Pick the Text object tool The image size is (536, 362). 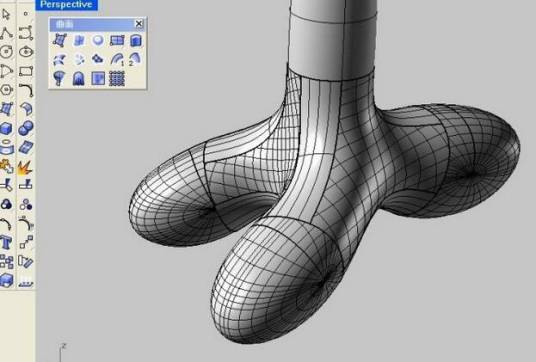click(x=6, y=242)
